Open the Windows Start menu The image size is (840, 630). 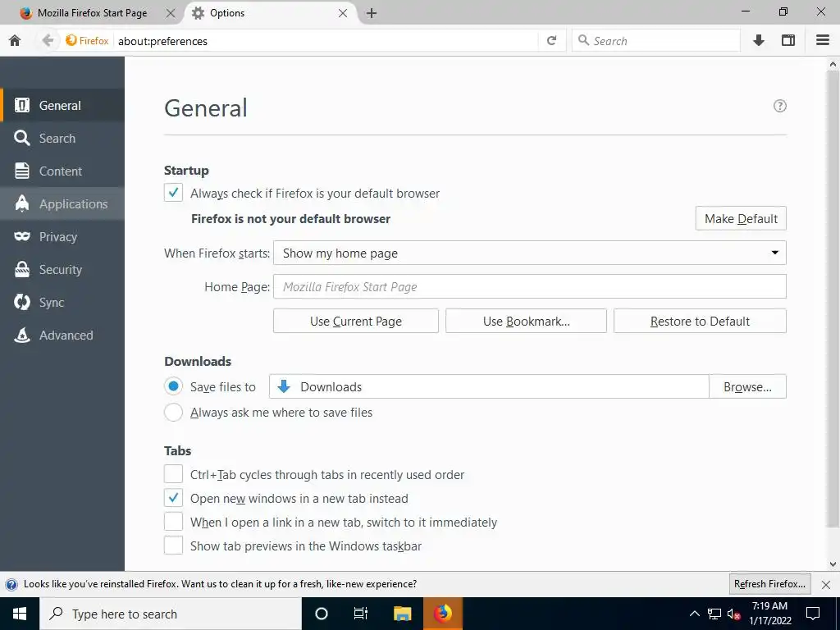tap(20, 614)
